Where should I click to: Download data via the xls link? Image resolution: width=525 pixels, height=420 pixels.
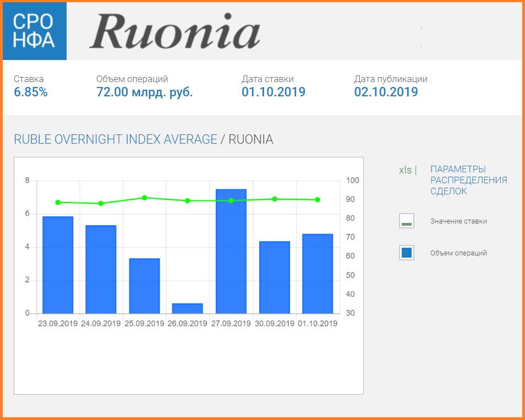point(405,170)
